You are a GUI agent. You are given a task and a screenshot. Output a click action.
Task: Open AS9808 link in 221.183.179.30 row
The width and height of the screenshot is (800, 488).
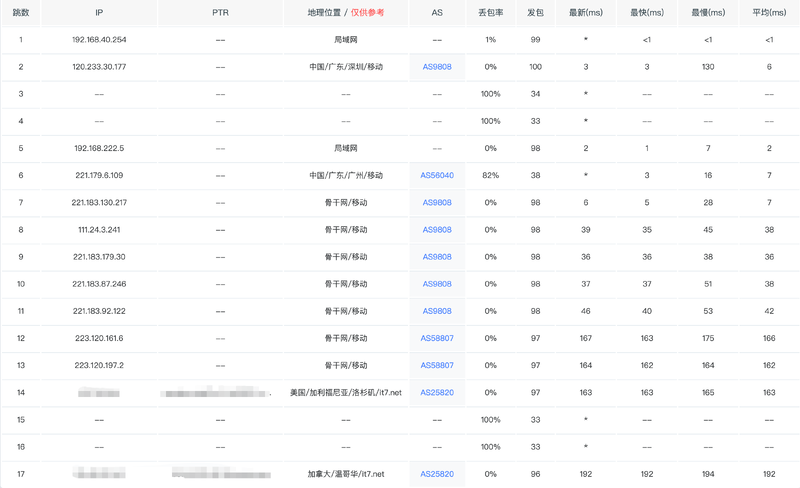pos(437,257)
